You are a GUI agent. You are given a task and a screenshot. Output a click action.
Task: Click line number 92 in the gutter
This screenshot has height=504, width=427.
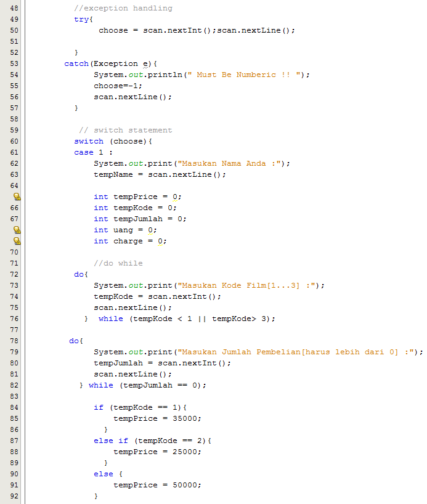pos(14,496)
